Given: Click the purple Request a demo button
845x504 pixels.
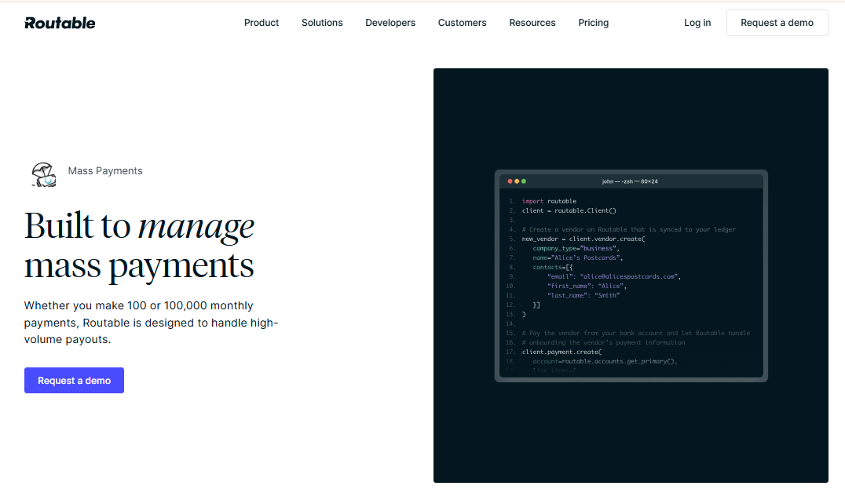Looking at the screenshot, I should pos(74,380).
